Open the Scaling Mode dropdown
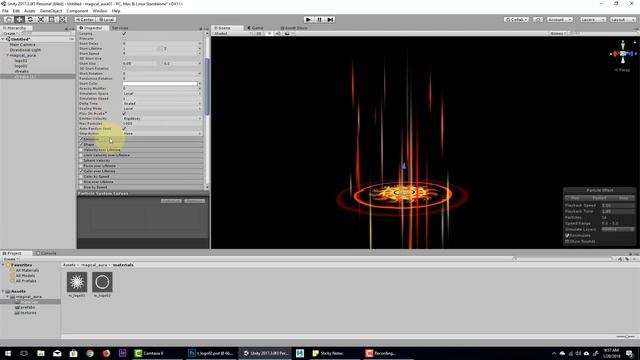The image size is (640, 360). click(162, 109)
